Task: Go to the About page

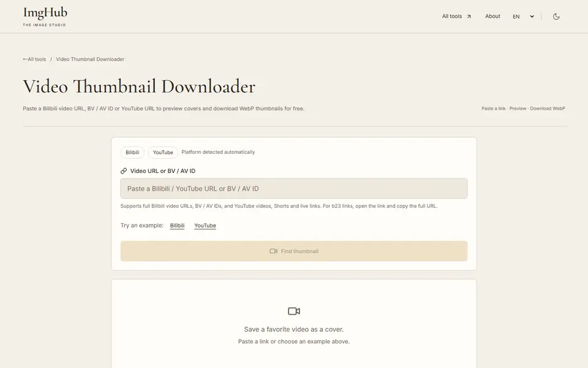Action: click(492, 16)
